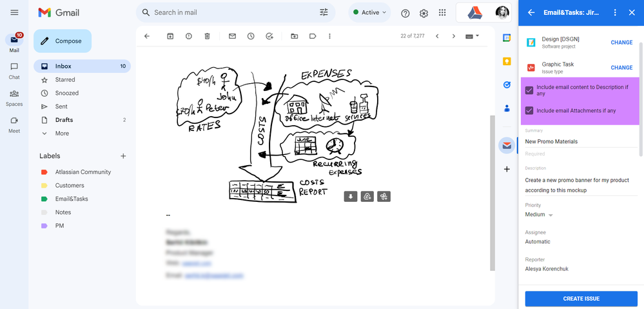Close the Email&Tasks panel
This screenshot has width=644, height=309.
(x=632, y=12)
